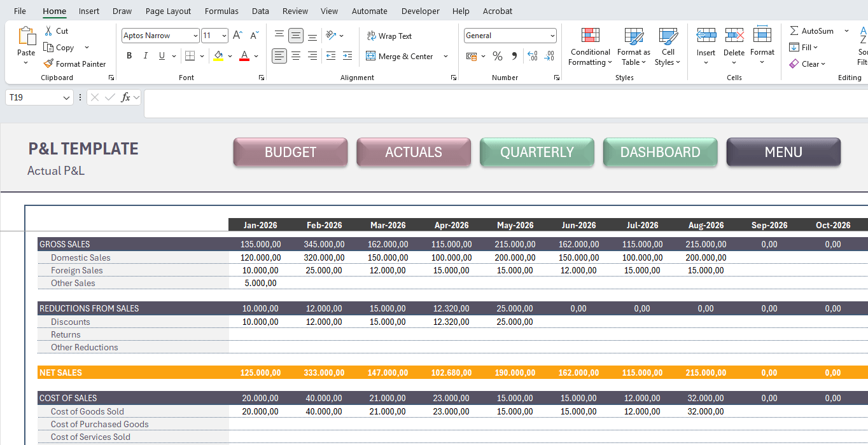Open the Developer ribbon tab
Screen dimensions: 868x445
coord(420,11)
